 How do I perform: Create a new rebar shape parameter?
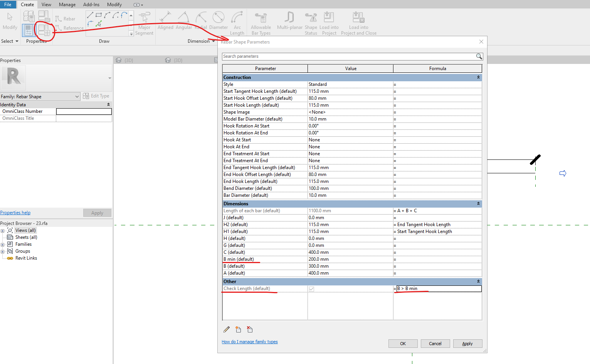point(238,329)
